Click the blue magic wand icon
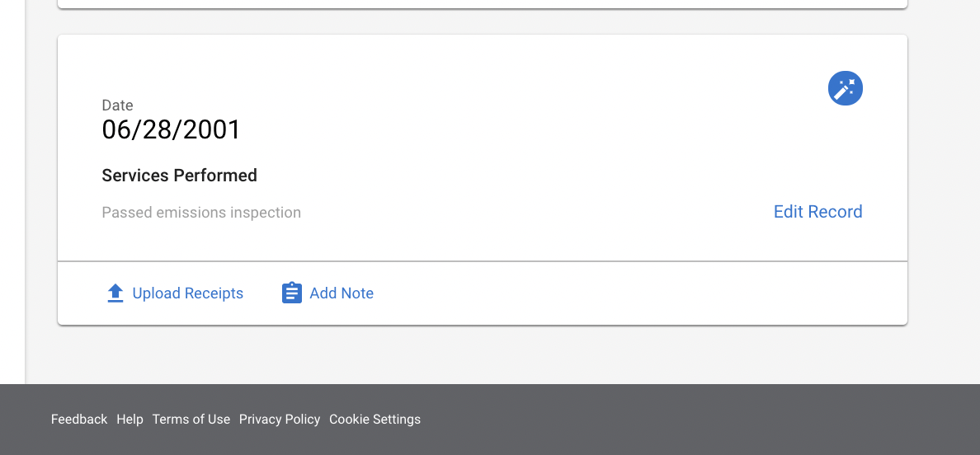Image resolution: width=980 pixels, height=455 pixels. (x=845, y=88)
